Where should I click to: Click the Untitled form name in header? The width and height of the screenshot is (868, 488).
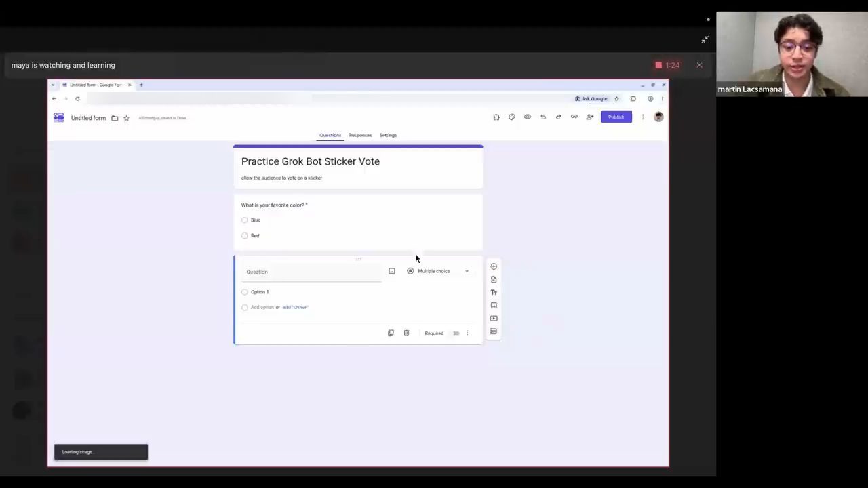coord(88,118)
